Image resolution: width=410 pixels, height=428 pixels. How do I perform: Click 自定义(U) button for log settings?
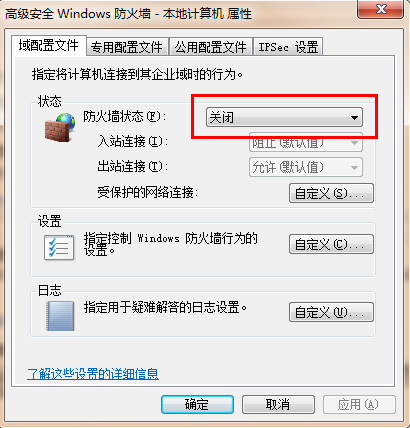331,312
